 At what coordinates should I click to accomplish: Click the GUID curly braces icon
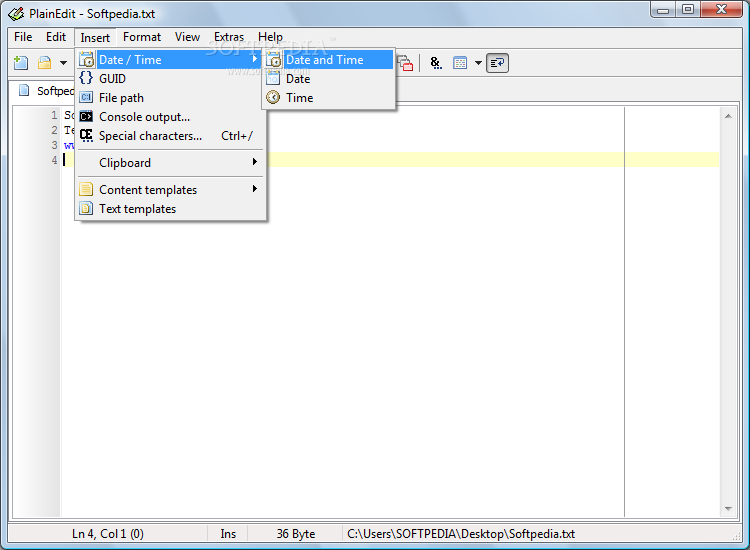(86, 78)
